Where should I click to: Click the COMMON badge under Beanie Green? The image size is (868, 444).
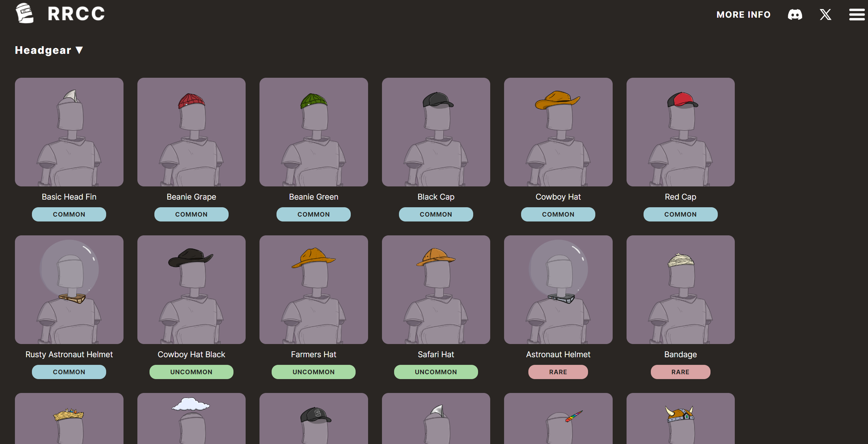click(314, 214)
